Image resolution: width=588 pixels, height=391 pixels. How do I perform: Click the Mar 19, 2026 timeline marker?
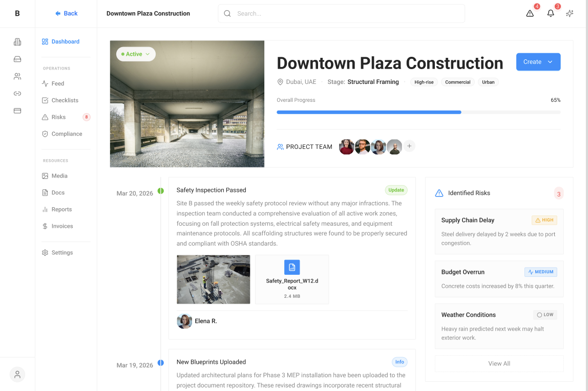(161, 362)
